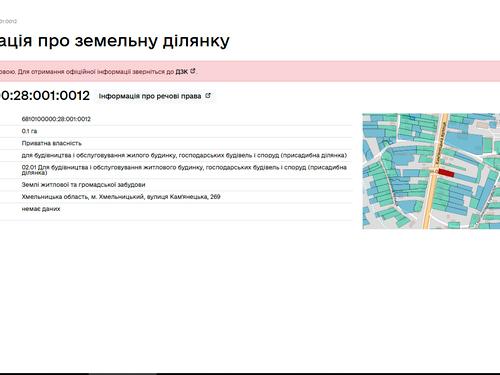Click the page heading 'про земельну ділянку'
Image resolution: width=500 pixels, height=375 pixels.
coord(133,41)
